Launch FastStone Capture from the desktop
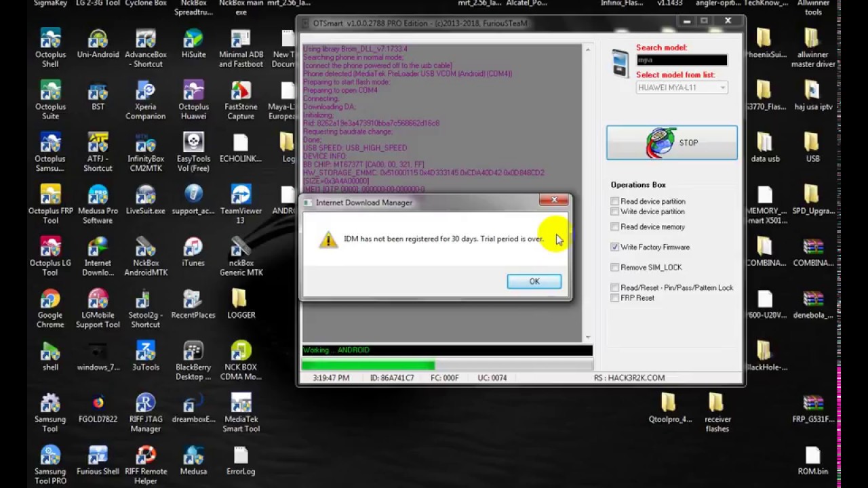The image size is (868, 488). click(241, 100)
